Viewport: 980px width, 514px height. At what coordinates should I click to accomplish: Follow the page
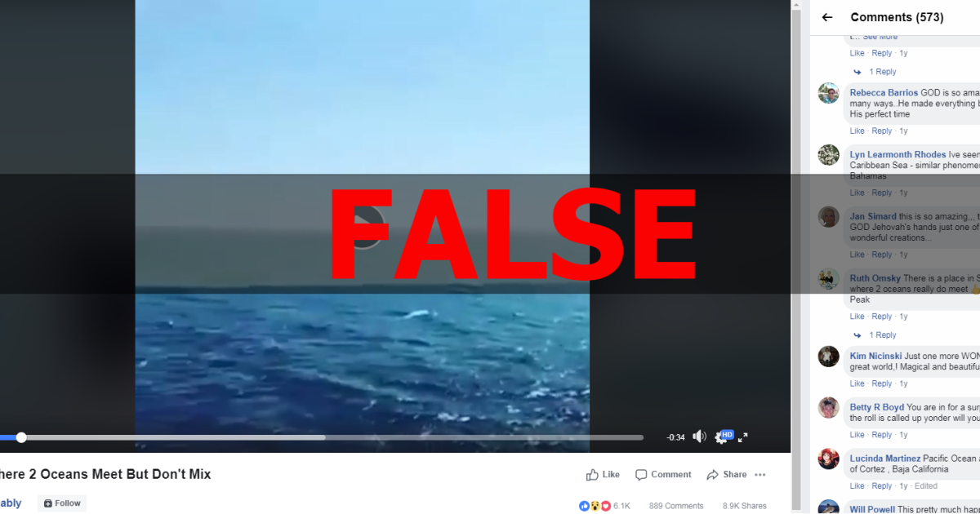(x=62, y=503)
